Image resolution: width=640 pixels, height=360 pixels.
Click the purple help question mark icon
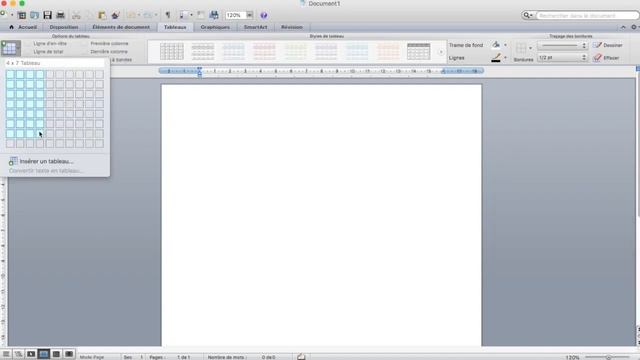(x=264, y=16)
